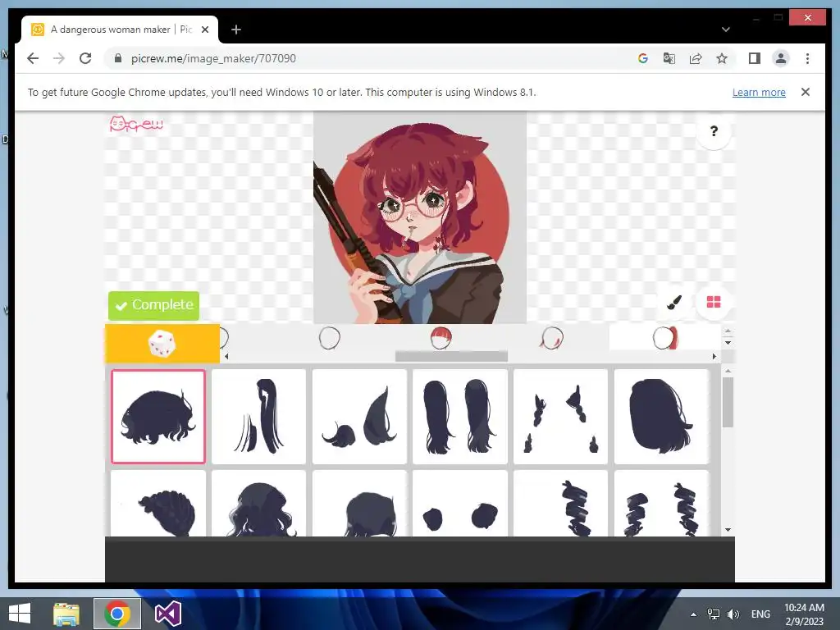Click the hairstyle list scroll-up arrow
Viewport: 840px width, 630px height.
pyautogui.click(x=728, y=371)
